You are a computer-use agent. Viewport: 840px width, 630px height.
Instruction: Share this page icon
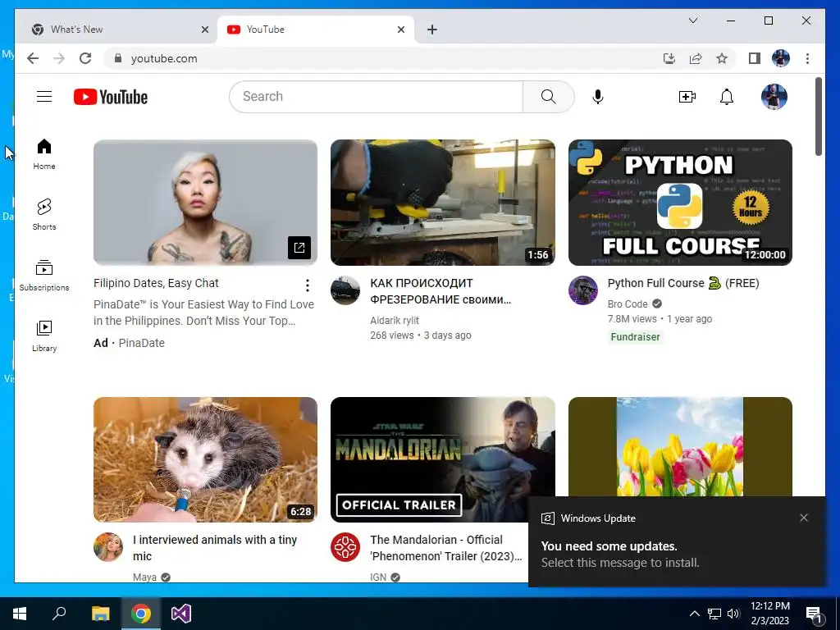[x=696, y=58]
